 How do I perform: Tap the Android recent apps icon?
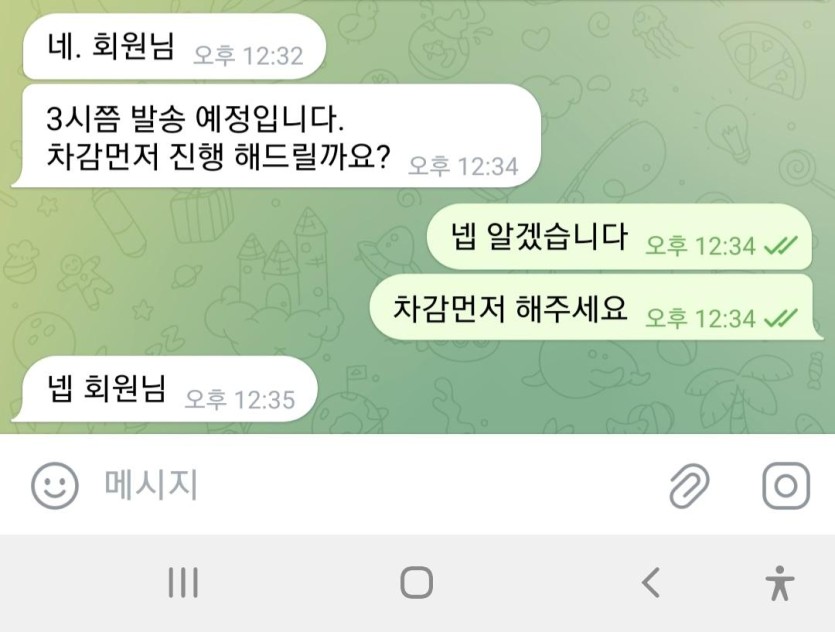coord(184,582)
